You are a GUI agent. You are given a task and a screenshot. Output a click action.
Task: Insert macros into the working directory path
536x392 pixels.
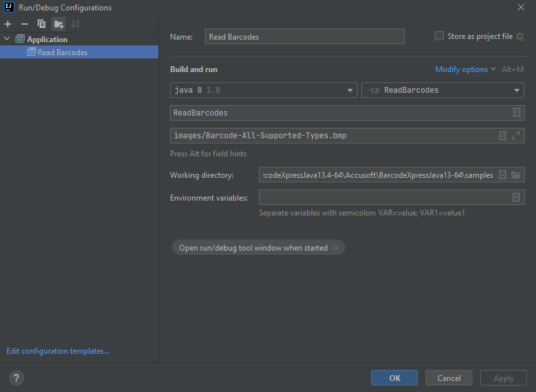pyautogui.click(x=502, y=174)
